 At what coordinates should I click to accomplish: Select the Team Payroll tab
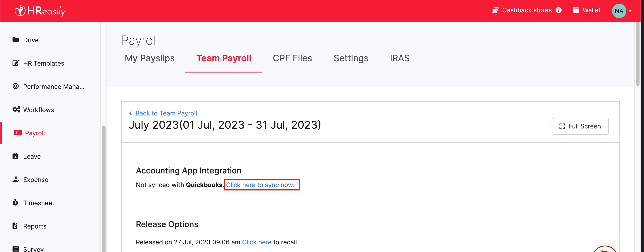tap(224, 58)
